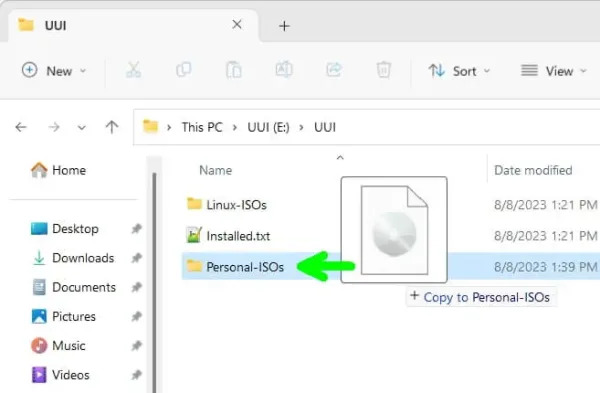Viewport: 600px width, 393px height.
Task: Click the Copy icon in toolbar
Action: (x=184, y=70)
